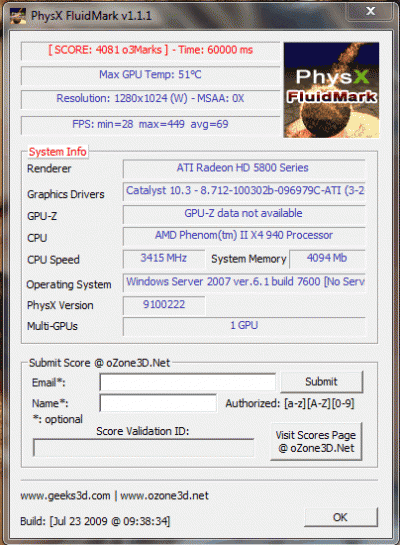This screenshot has height=545, width=400.
Task: Click the www.ozone3d.net text
Action: [164, 495]
